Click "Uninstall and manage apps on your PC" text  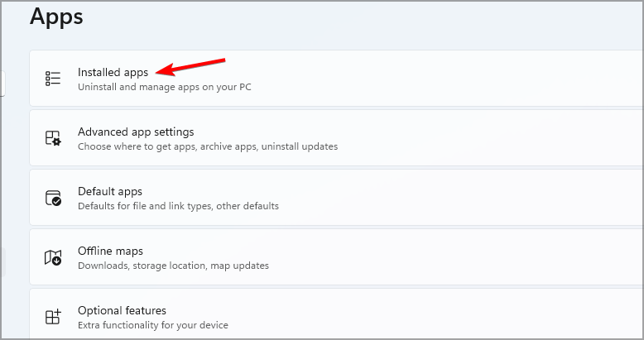pyautogui.click(x=164, y=87)
